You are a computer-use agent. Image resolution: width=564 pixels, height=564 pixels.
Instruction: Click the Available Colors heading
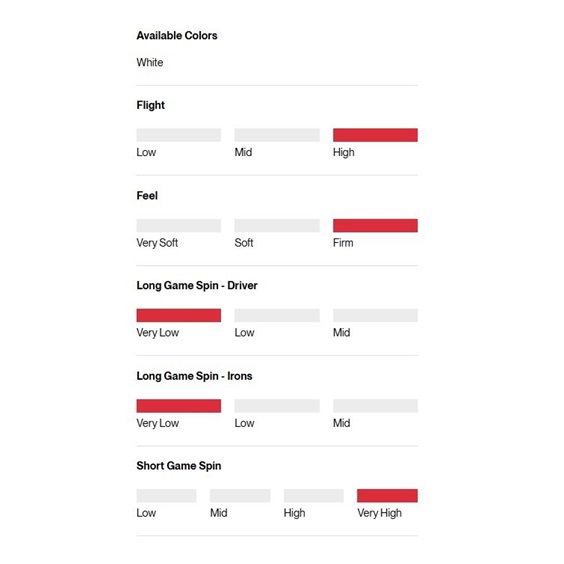click(x=177, y=36)
